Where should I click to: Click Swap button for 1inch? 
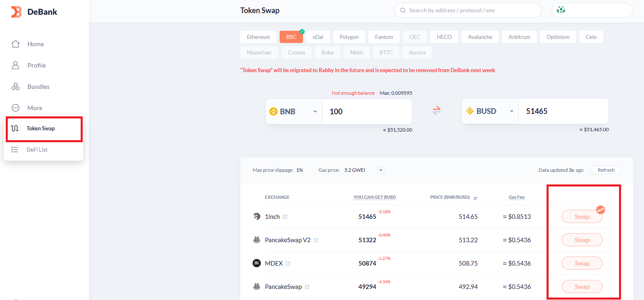pos(582,216)
